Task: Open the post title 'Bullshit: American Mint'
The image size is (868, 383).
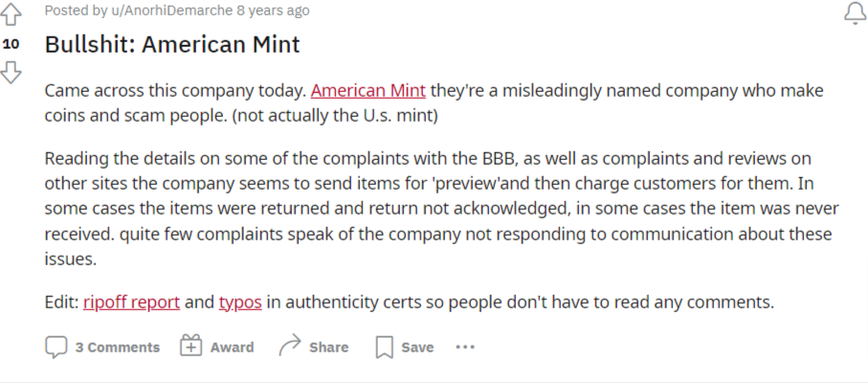Action: click(x=172, y=44)
